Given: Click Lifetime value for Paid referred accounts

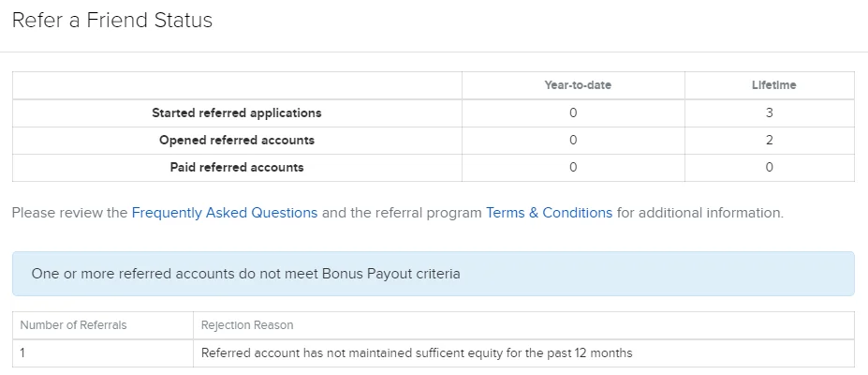Looking at the screenshot, I should pyautogui.click(x=769, y=168).
